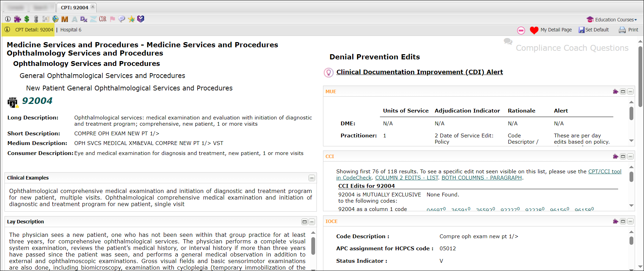Click the Lay Description scrollbar thumb
This screenshot has height=271, width=644.
coord(313,246)
